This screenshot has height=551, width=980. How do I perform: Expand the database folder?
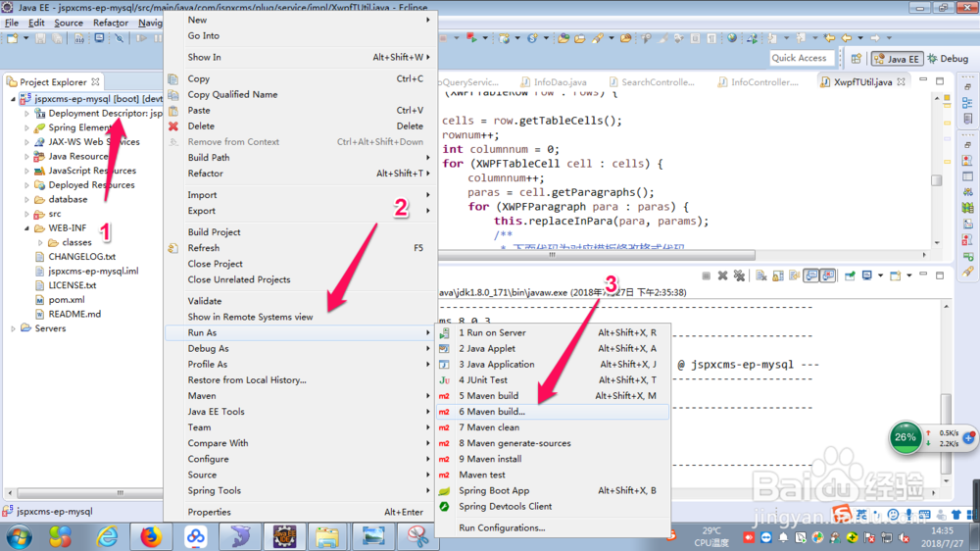tap(26, 199)
